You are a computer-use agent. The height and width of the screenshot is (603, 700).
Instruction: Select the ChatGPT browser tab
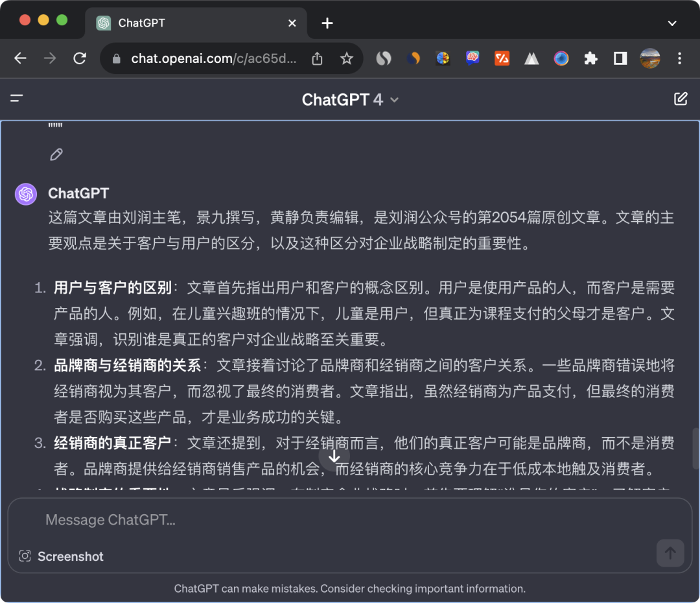coord(196,23)
